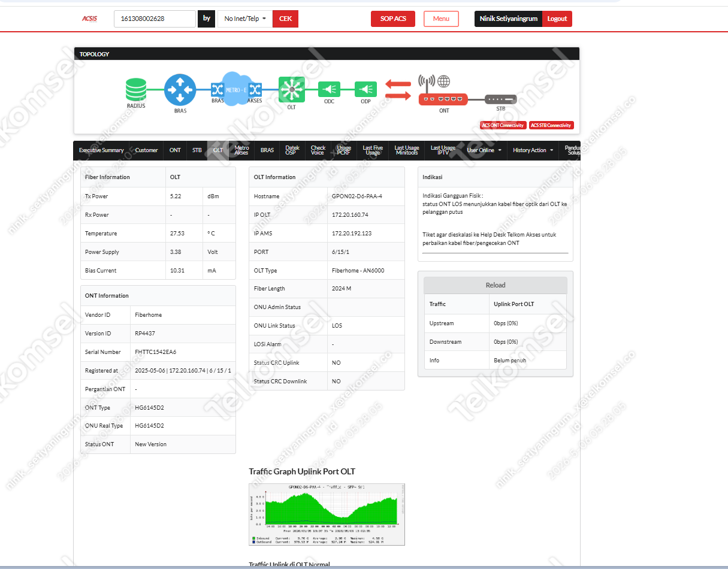This screenshot has height=569, width=728.
Task: Click the PORT value 6/15/1
Action: click(339, 252)
